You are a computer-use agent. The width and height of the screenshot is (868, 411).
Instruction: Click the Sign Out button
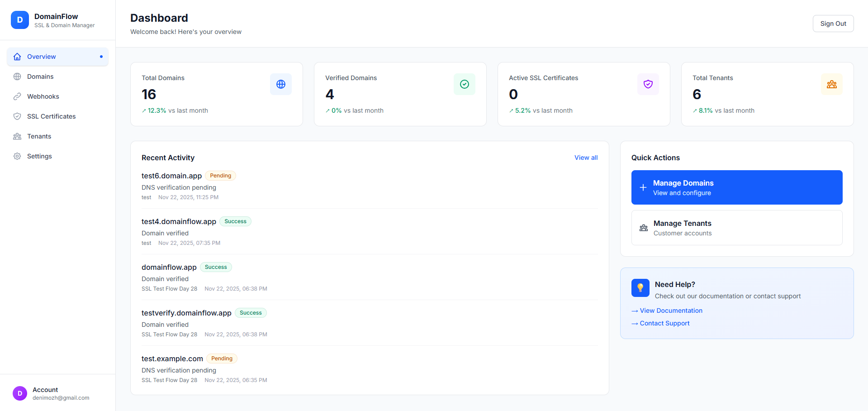click(x=833, y=23)
